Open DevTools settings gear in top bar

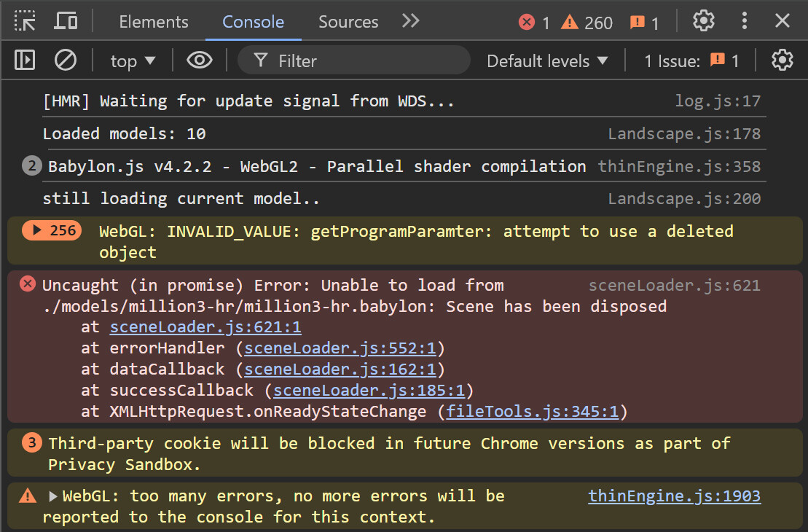703,21
